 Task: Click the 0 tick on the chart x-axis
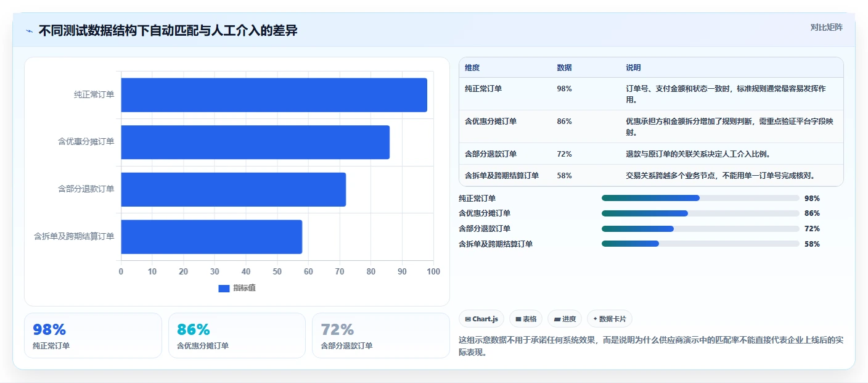coord(121,272)
